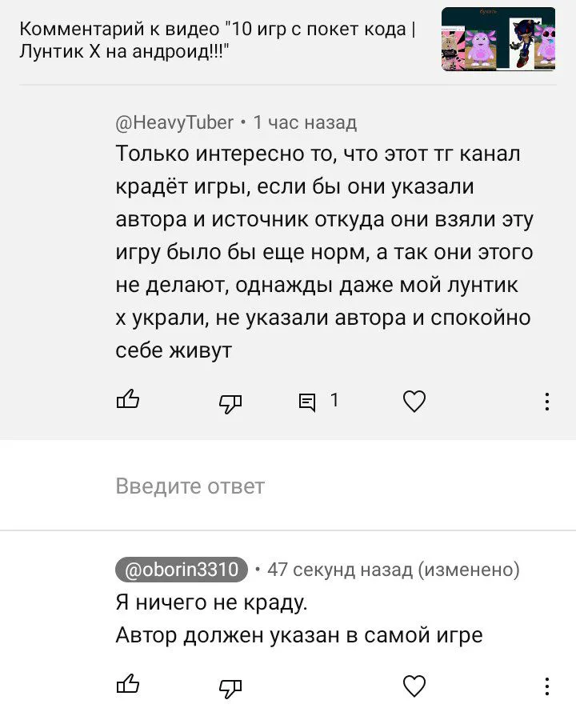This screenshot has height=728, width=576.
Task: Click the '1 час назад' timestamp
Action: tap(305, 122)
